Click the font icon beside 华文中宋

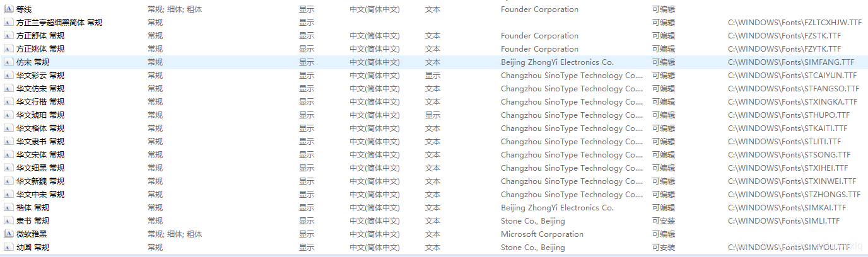(x=8, y=195)
